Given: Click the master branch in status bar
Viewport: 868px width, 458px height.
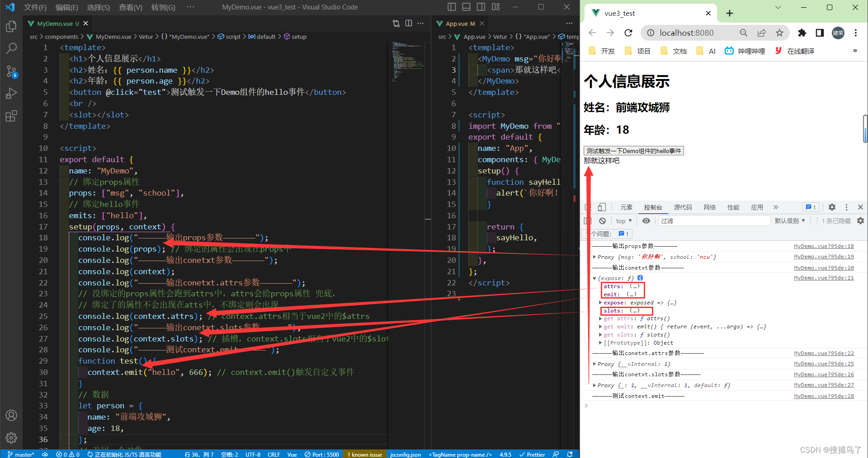Looking at the screenshot, I should click(x=21, y=454).
